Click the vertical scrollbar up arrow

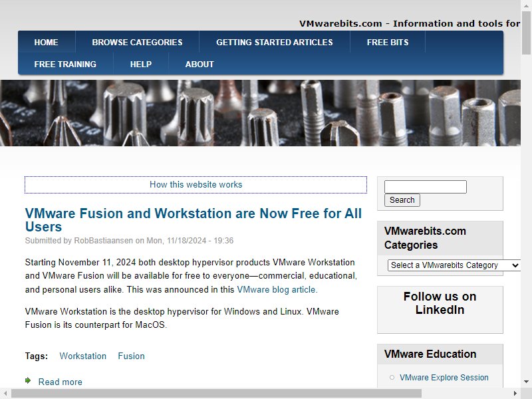coord(526,6)
